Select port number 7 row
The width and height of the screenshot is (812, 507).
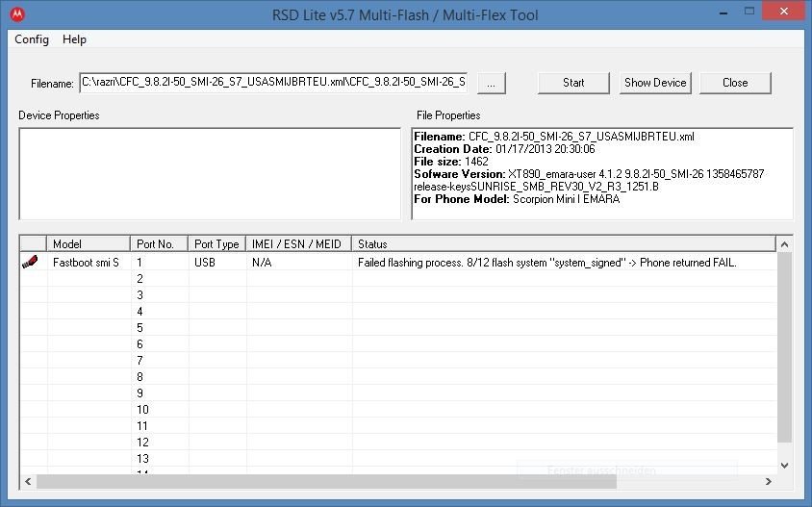pos(397,361)
